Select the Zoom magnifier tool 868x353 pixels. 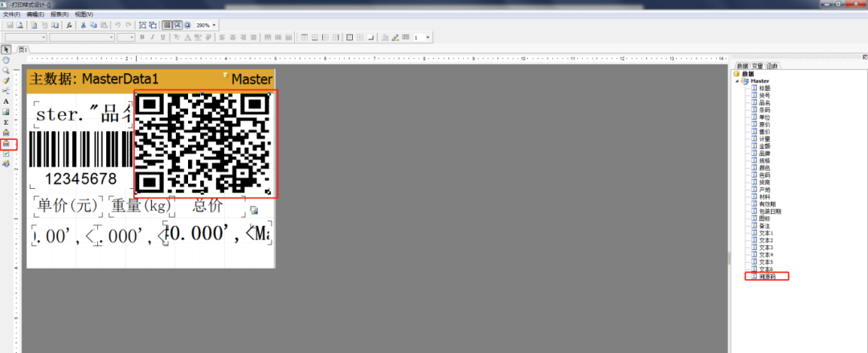coord(6,71)
